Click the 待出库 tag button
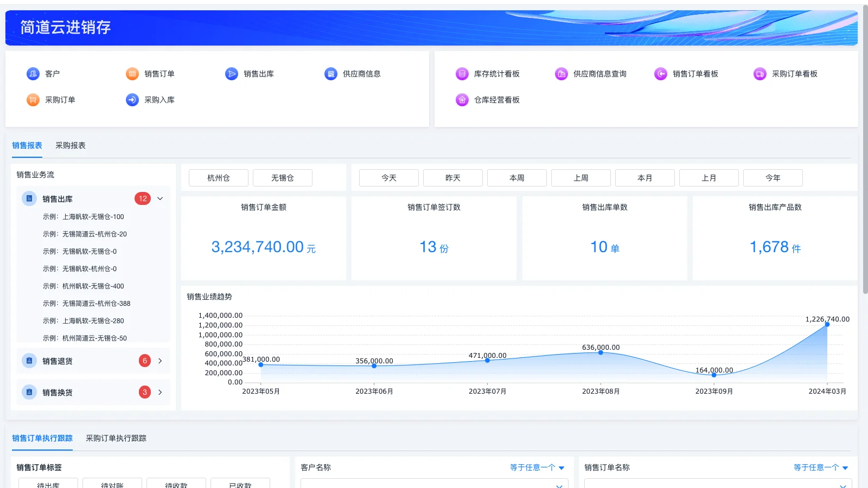Viewport: 868px width, 488px height. click(48, 483)
